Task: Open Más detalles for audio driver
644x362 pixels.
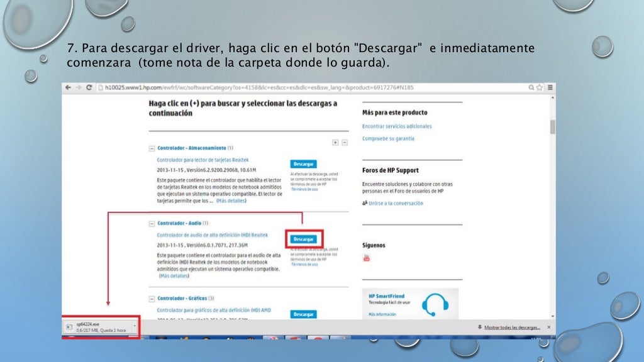Action: tap(174, 276)
